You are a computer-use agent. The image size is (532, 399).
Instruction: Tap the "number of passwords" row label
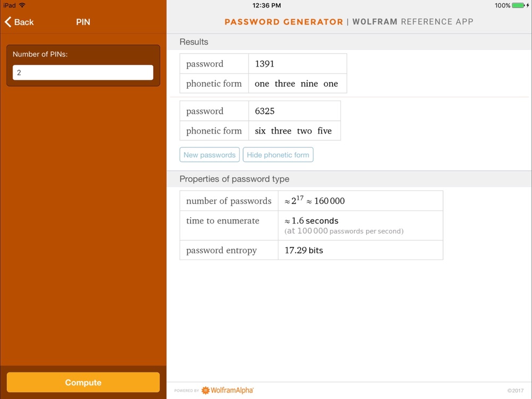pyautogui.click(x=229, y=201)
